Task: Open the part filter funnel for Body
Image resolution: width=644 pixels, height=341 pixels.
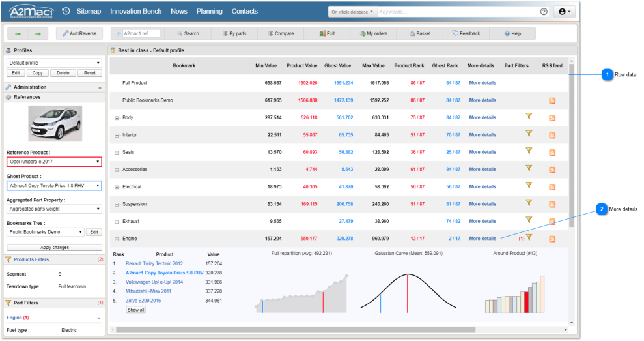Action: [529, 116]
